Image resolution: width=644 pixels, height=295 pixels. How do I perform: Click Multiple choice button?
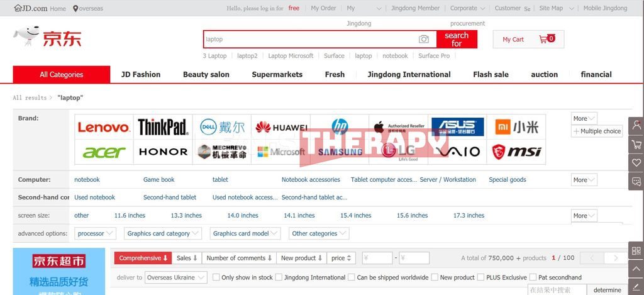597,131
